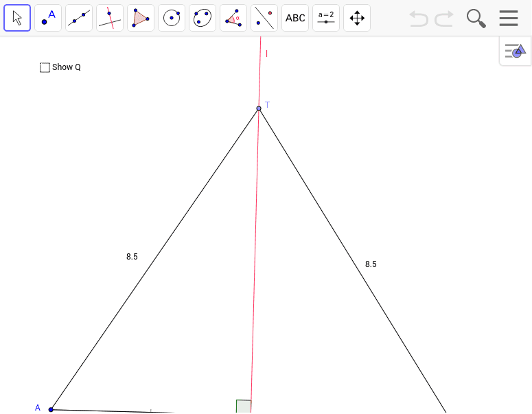This screenshot has width=532, height=414.
Task: Enable the Show Q checkbox
Action: 45,67
